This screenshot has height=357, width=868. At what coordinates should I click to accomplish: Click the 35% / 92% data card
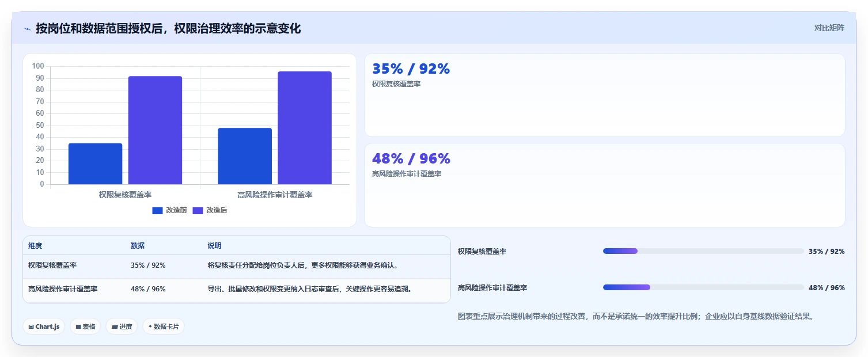(x=605, y=95)
